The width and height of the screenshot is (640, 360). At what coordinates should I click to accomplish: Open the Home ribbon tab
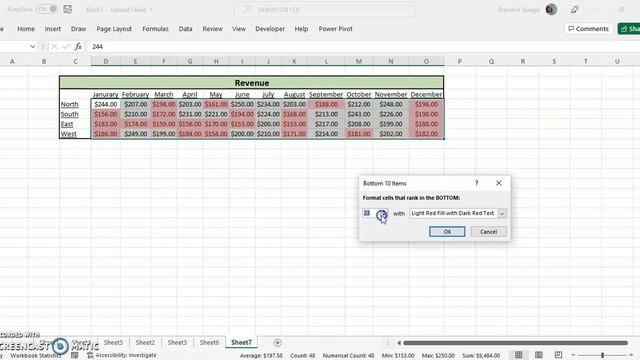26,29
